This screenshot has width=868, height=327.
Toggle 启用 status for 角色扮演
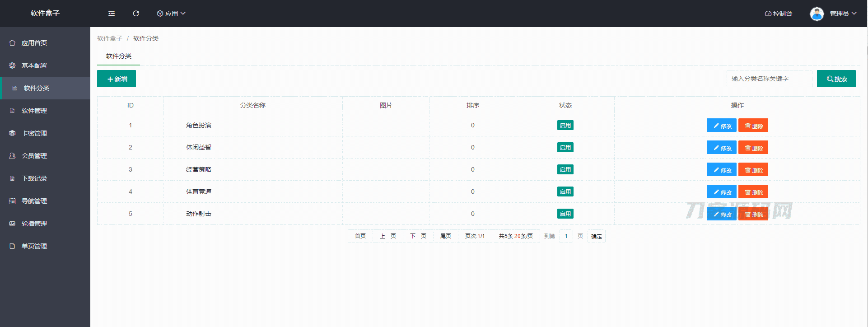(565, 125)
